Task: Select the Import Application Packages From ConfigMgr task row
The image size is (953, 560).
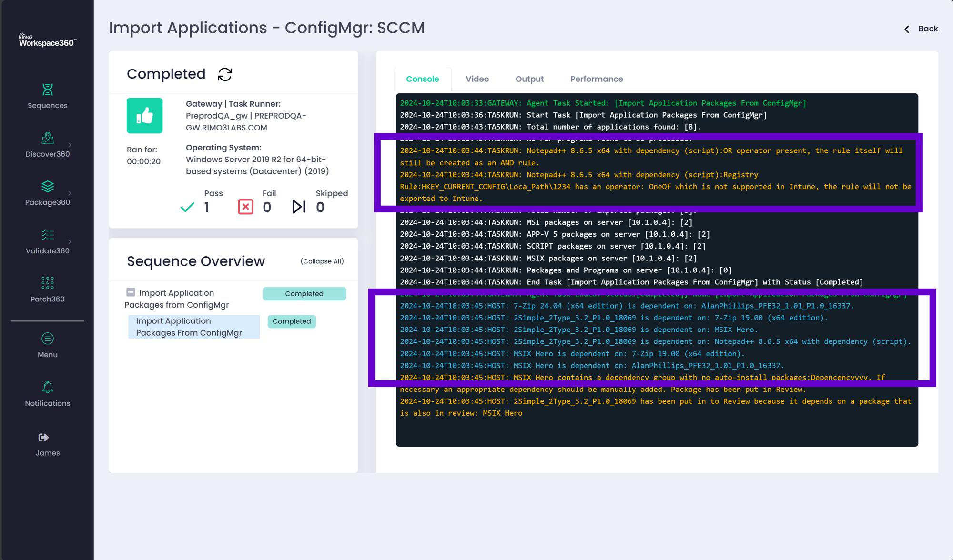Action: point(194,327)
